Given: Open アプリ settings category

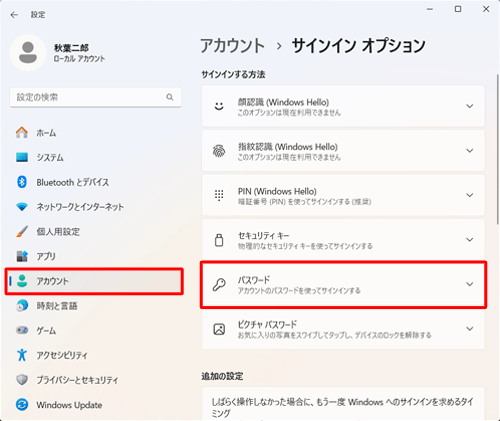Looking at the screenshot, I should pos(46,256).
